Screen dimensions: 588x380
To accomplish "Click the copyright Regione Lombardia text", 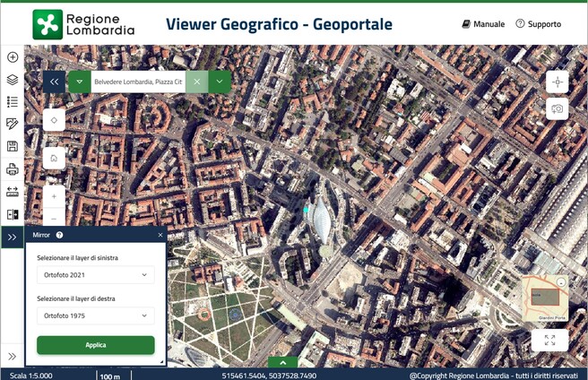I will 494,376.
